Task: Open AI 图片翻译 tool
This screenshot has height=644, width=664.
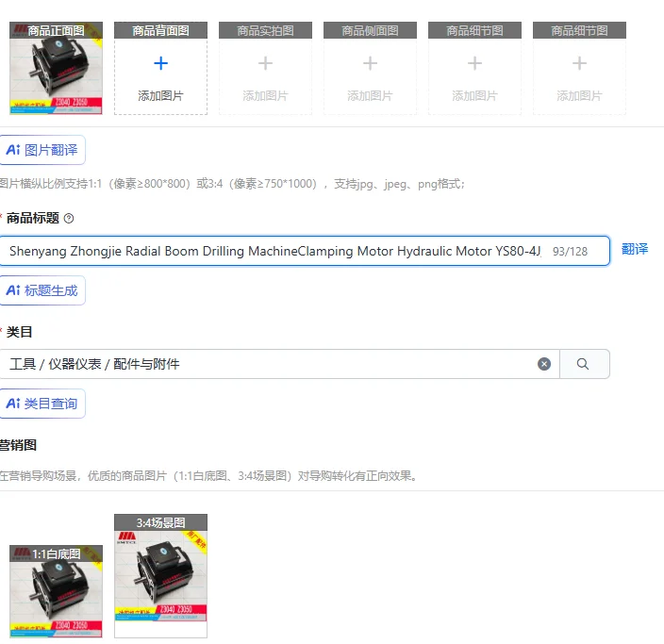Action: 41,150
